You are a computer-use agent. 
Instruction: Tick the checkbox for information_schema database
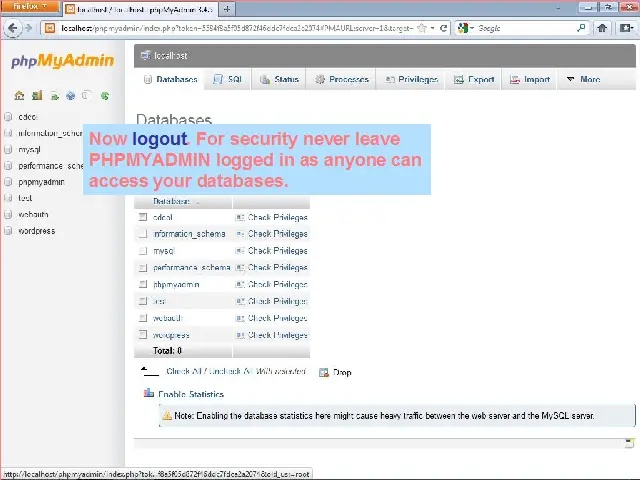(x=143, y=234)
